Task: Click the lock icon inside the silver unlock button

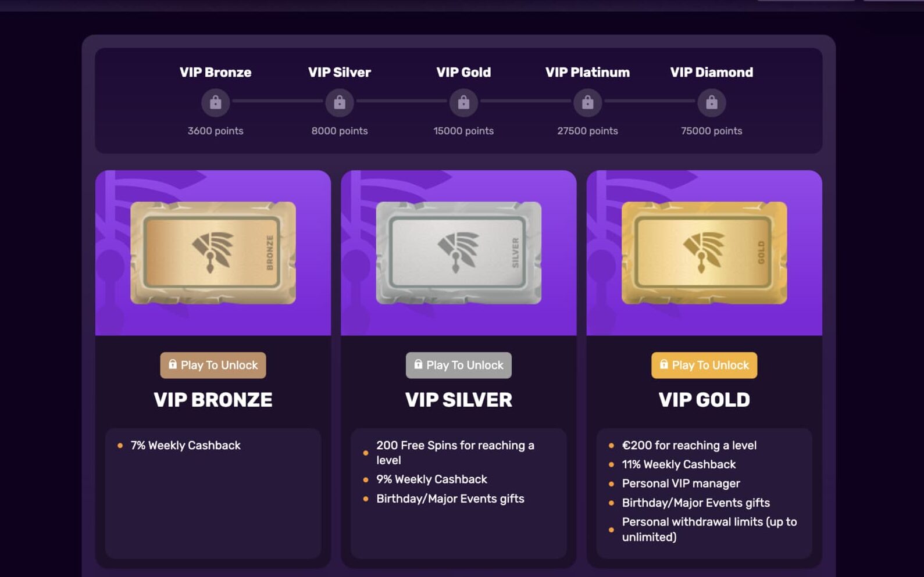Action: click(x=418, y=365)
